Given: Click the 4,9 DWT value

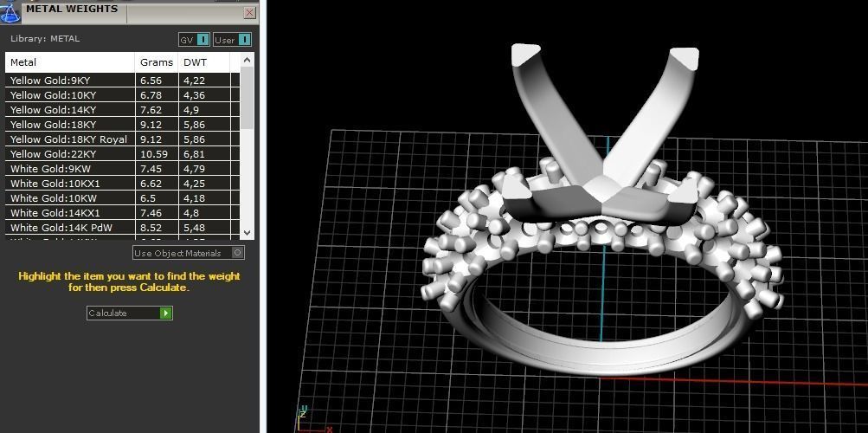Looking at the screenshot, I should (x=191, y=110).
